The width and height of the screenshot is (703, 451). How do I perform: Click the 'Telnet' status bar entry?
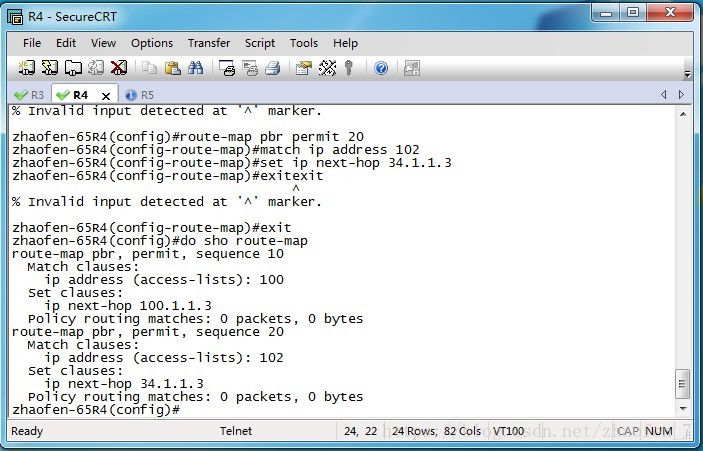[x=236, y=431]
